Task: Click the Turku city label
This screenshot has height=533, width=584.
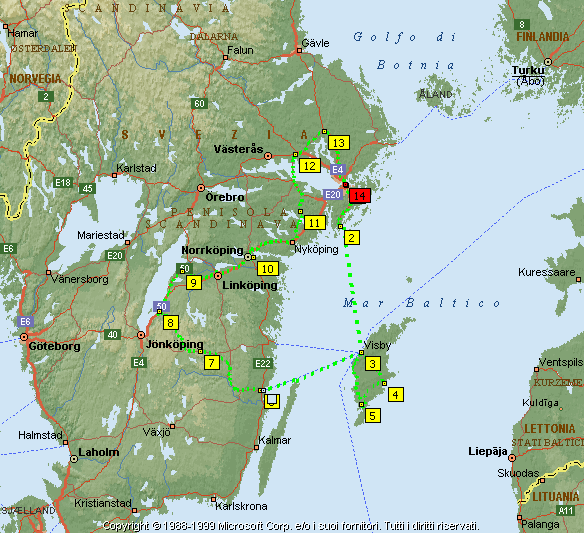Action: click(x=528, y=70)
